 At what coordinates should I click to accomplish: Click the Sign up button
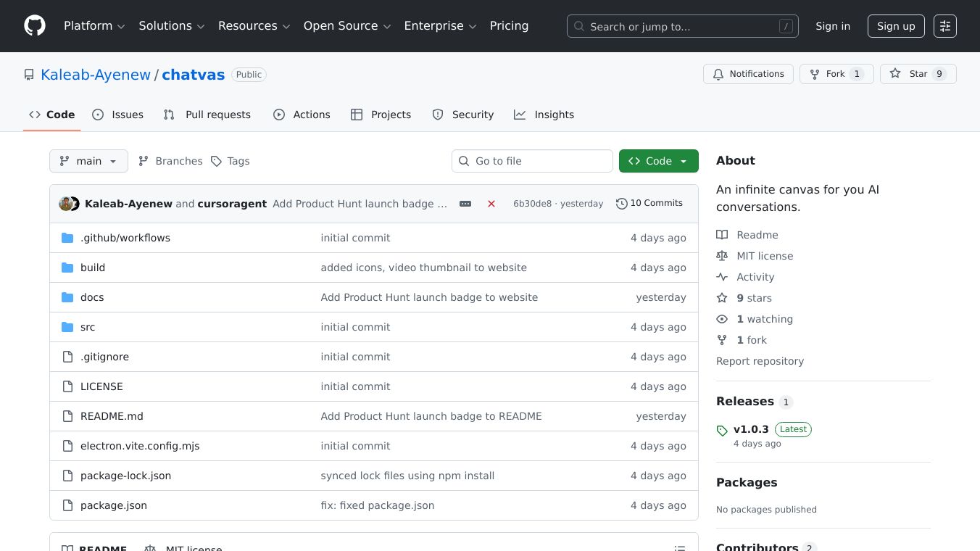click(895, 26)
